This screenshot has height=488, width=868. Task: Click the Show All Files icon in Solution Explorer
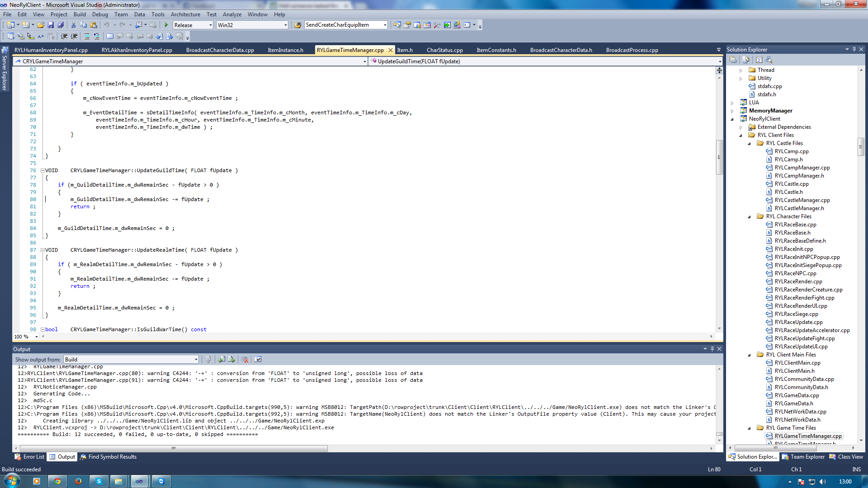[746, 60]
